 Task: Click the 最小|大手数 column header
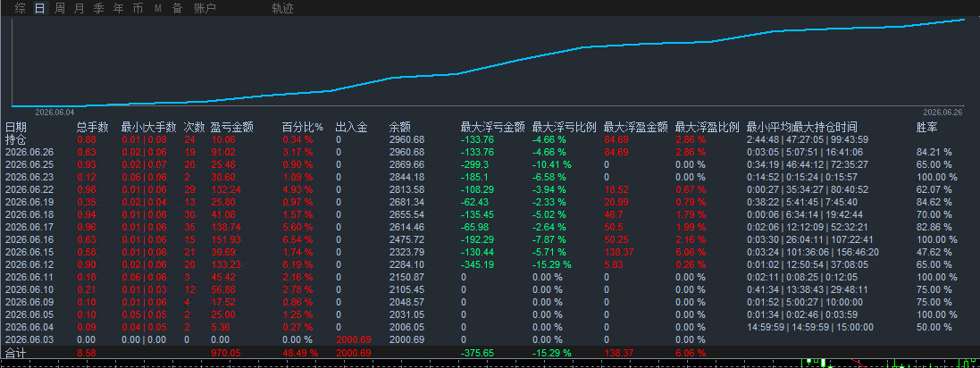coord(149,128)
